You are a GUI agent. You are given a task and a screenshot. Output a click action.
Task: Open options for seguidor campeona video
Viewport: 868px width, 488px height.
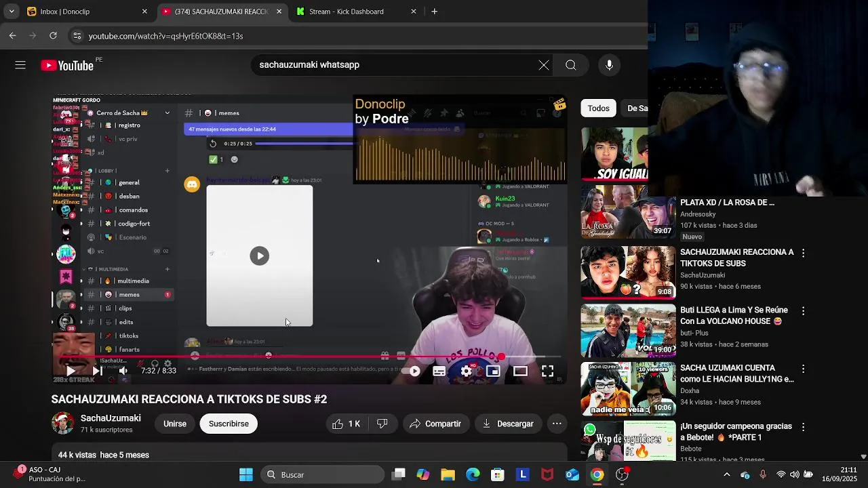tap(803, 428)
